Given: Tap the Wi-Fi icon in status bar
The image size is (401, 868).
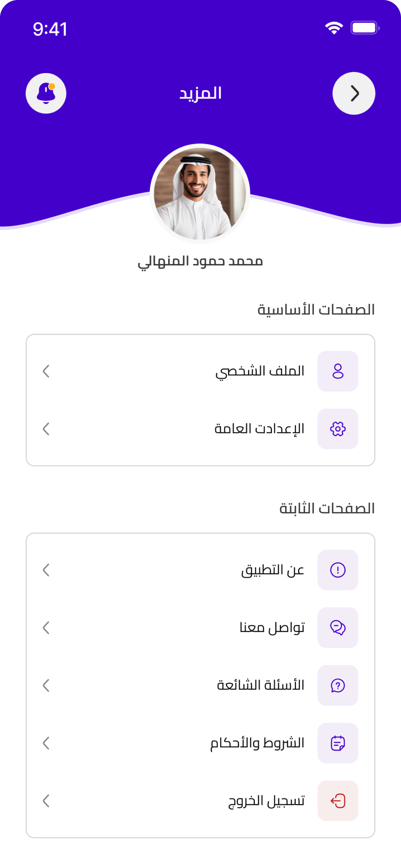Looking at the screenshot, I should click(334, 28).
